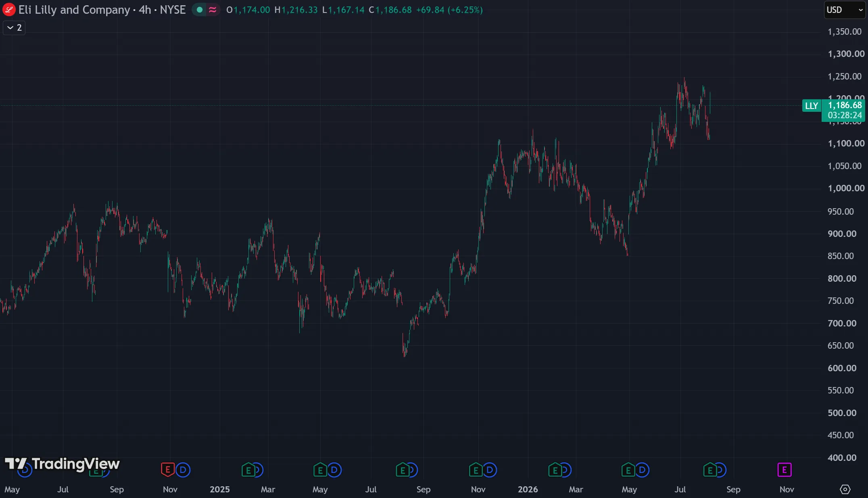The height and width of the screenshot is (498, 868).
Task: Click the purple upcoming earnings marker near Nov 2026
Action: point(785,470)
